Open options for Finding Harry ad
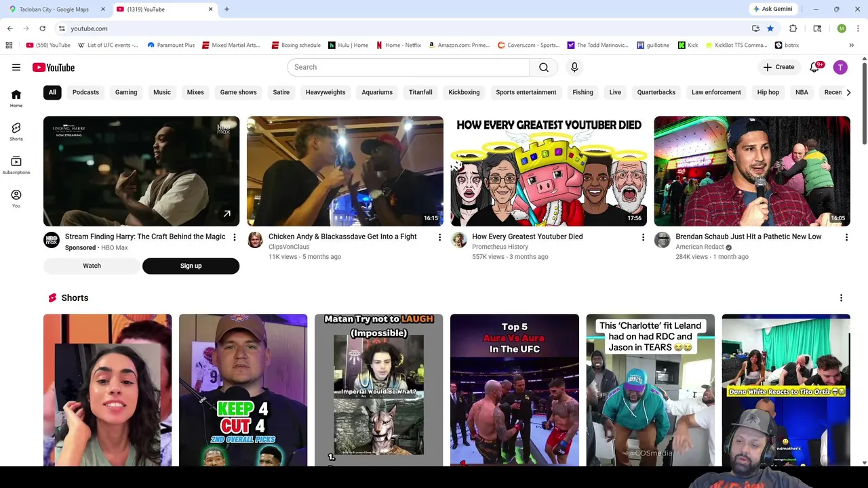The width and height of the screenshot is (868, 488). click(x=235, y=237)
